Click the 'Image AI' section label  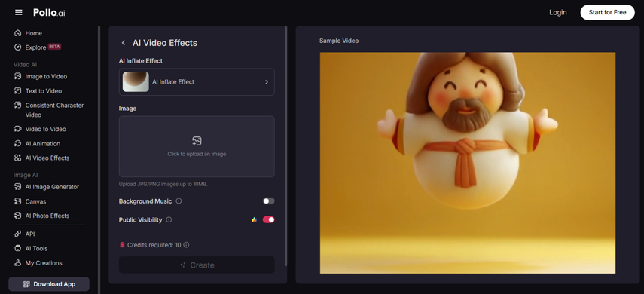(x=26, y=175)
